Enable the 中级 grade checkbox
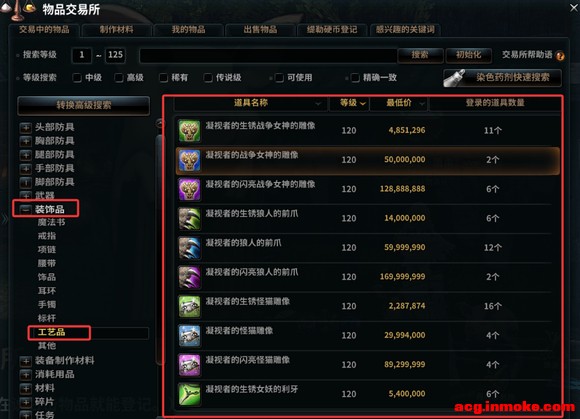The width and height of the screenshot is (580, 419). coord(77,78)
